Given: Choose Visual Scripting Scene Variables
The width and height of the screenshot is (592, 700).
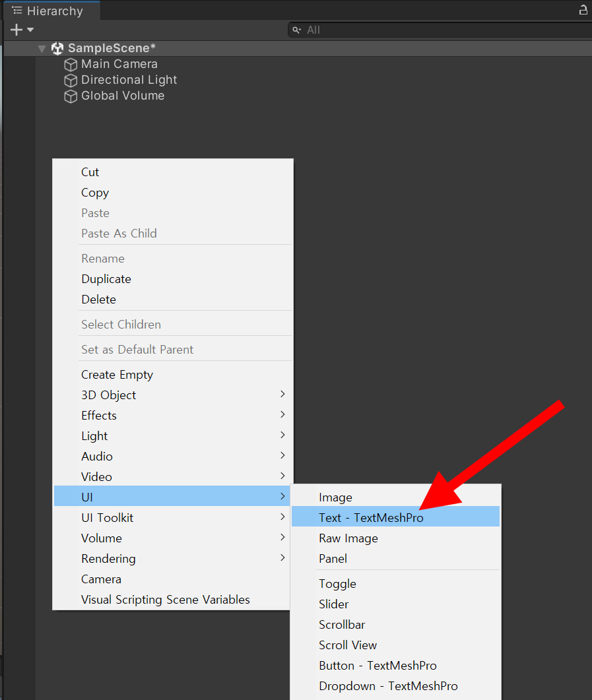Looking at the screenshot, I should pyautogui.click(x=173, y=600).
